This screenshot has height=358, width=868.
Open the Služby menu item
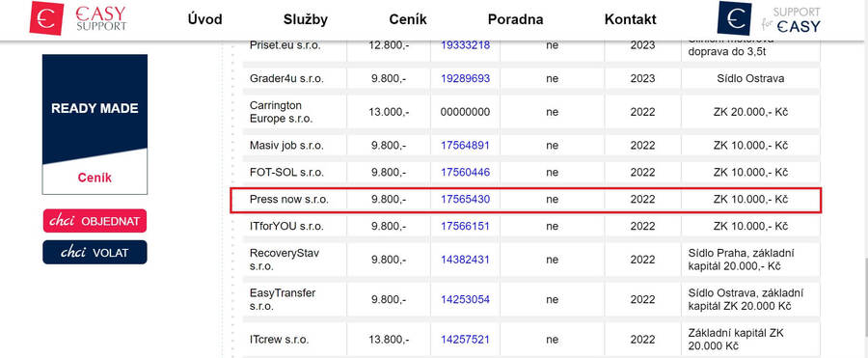[x=306, y=19]
